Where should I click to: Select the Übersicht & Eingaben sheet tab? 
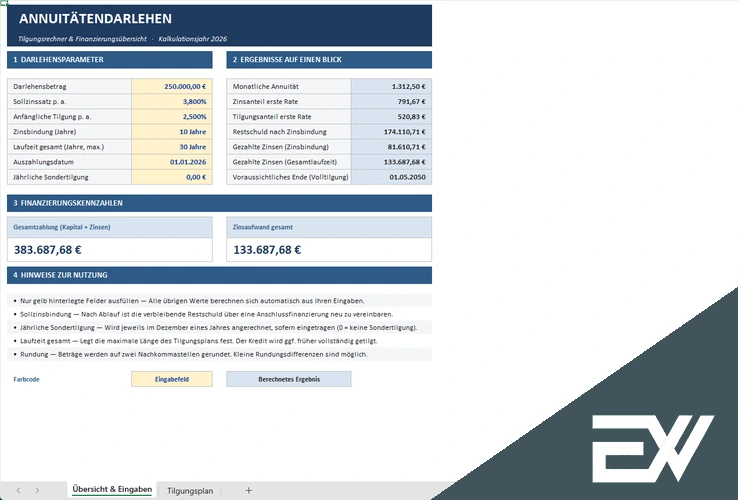click(x=112, y=490)
